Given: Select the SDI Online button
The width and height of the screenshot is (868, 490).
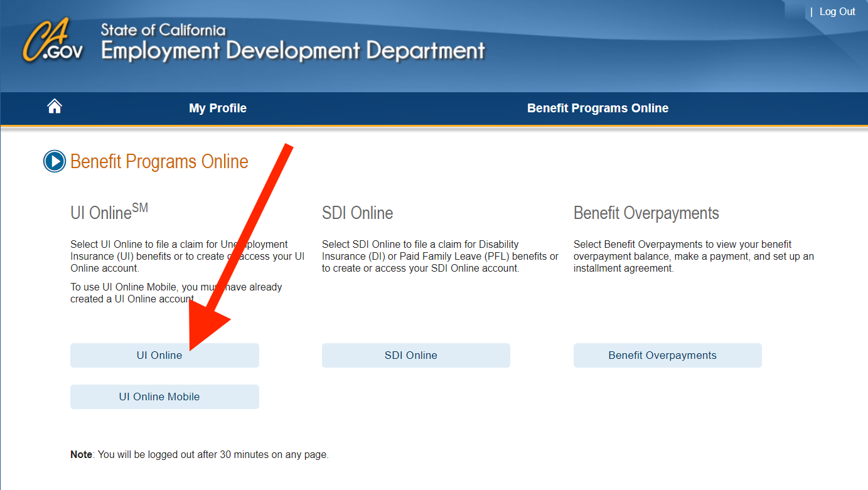Looking at the screenshot, I should click(x=416, y=355).
